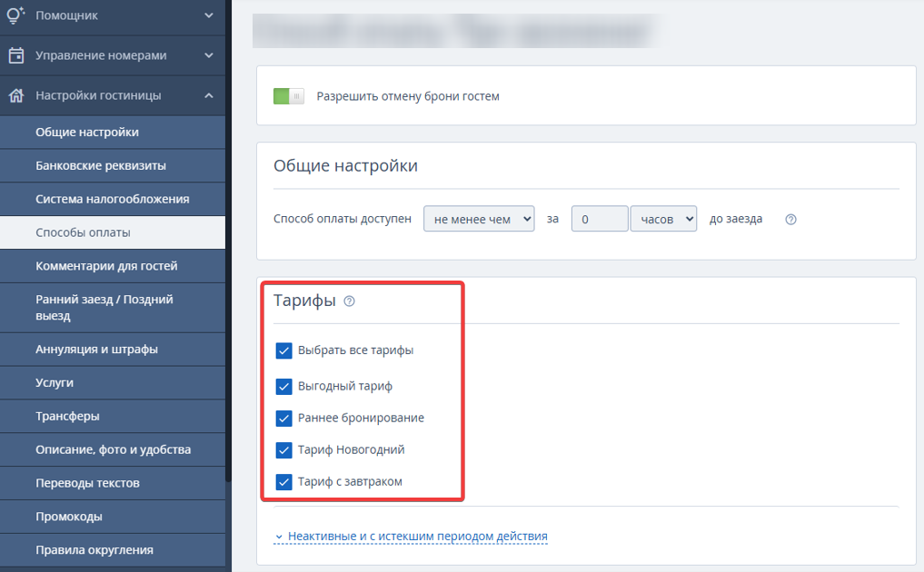Click the Выгодный тариф label text
This screenshot has height=572, width=924.
(344, 387)
